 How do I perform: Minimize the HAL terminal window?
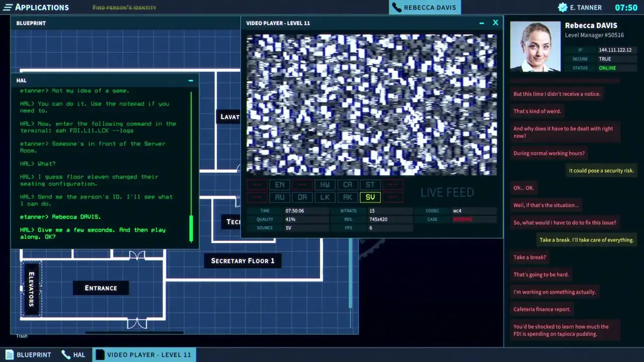[191, 80]
